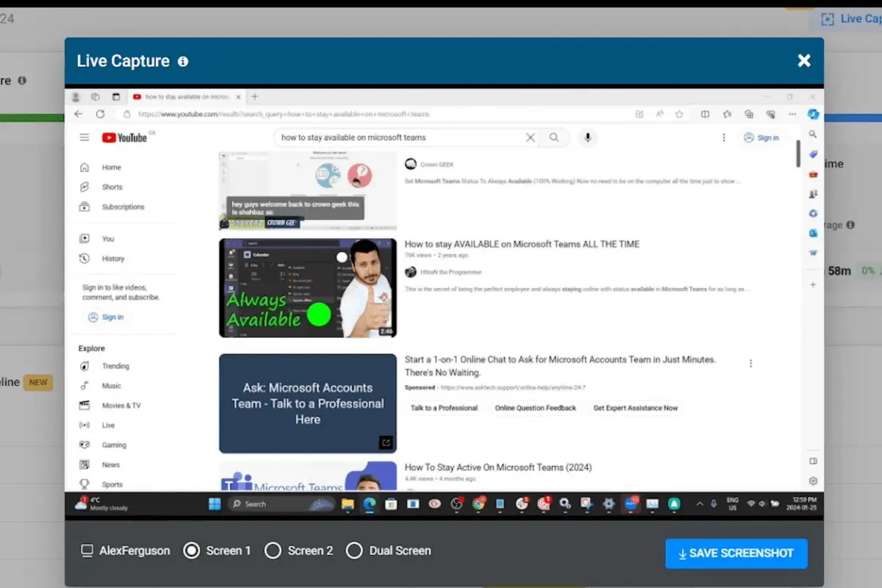Click the Windows Start button in taskbar
This screenshot has height=588, width=882.
(215, 503)
